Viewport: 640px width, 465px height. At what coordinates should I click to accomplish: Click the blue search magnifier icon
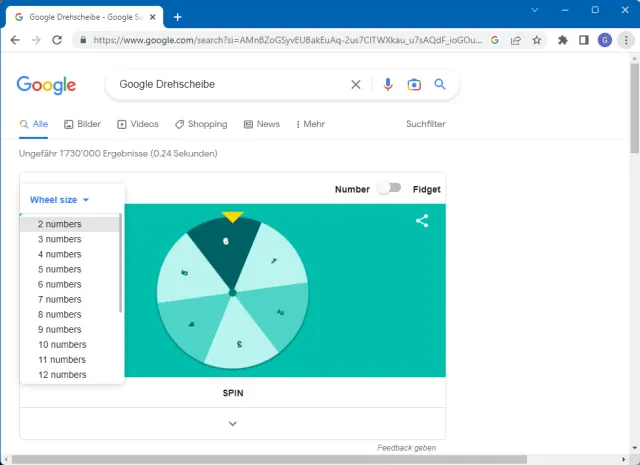pos(440,85)
